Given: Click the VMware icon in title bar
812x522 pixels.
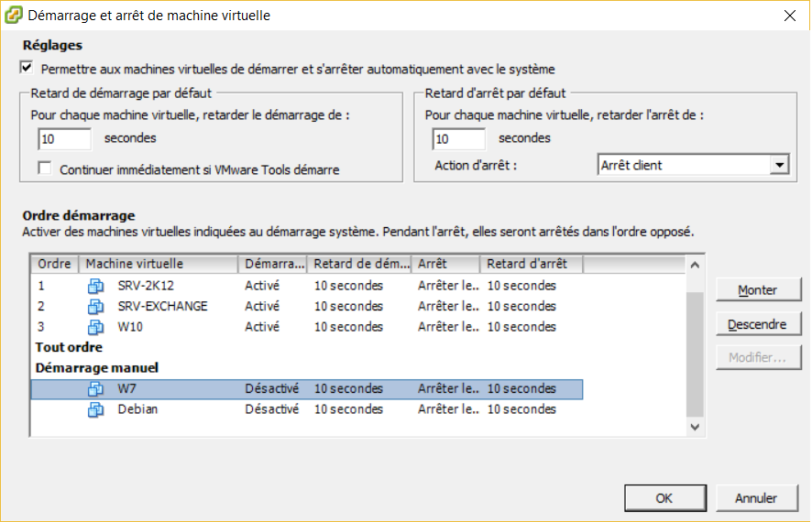Looking at the screenshot, I should click(14, 15).
